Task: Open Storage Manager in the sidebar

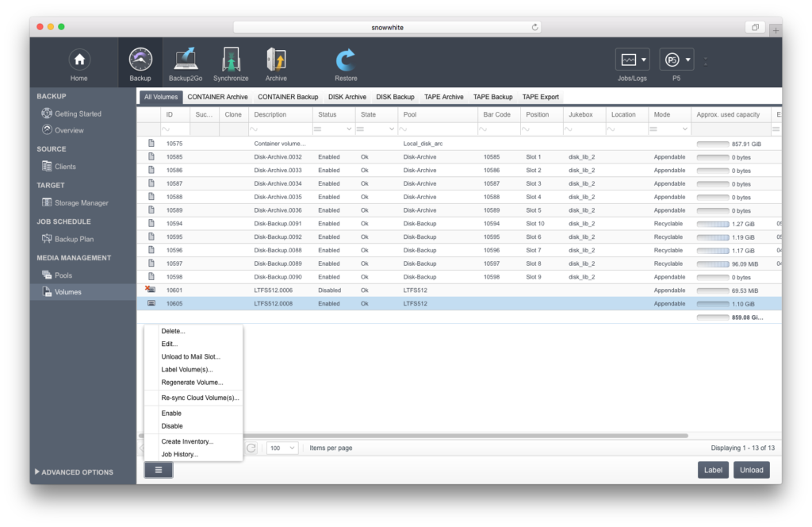Action: tap(81, 203)
